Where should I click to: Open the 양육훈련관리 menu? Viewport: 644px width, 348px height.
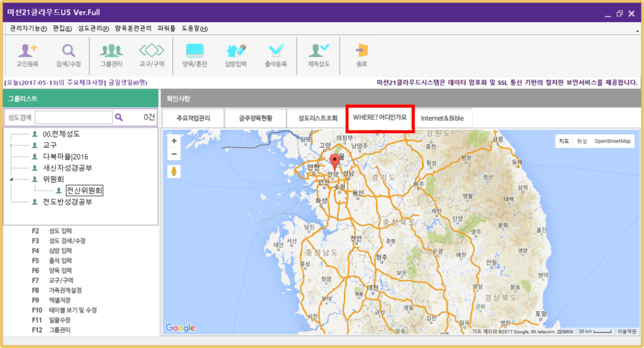(x=133, y=28)
